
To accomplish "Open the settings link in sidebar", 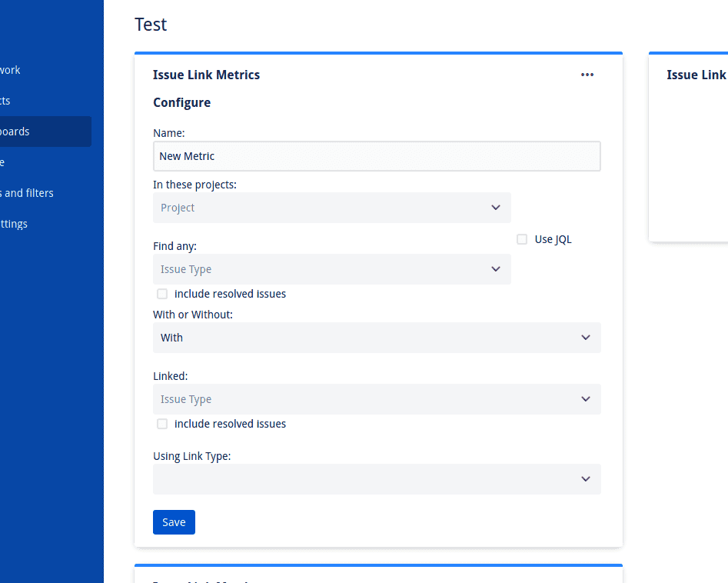I will pos(14,224).
